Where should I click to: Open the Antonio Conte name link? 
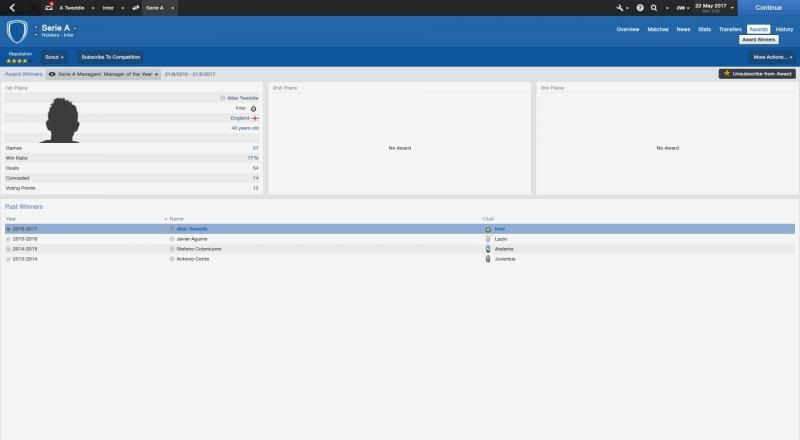(193, 259)
